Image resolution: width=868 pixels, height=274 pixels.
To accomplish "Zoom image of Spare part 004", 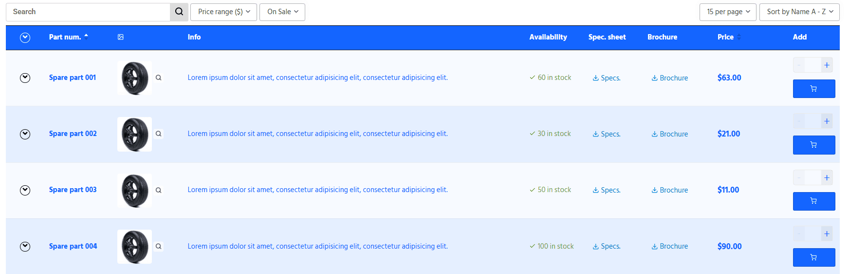I will coord(158,246).
